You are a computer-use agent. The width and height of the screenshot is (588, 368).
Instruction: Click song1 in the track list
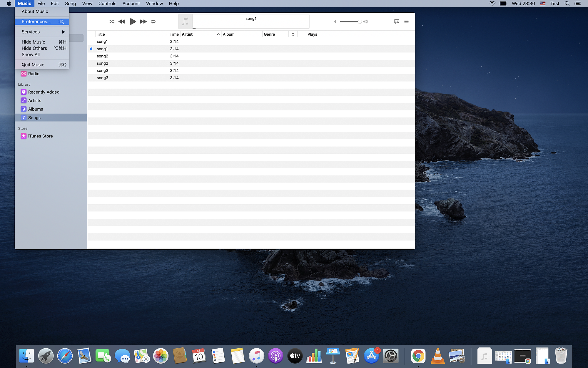102,41
